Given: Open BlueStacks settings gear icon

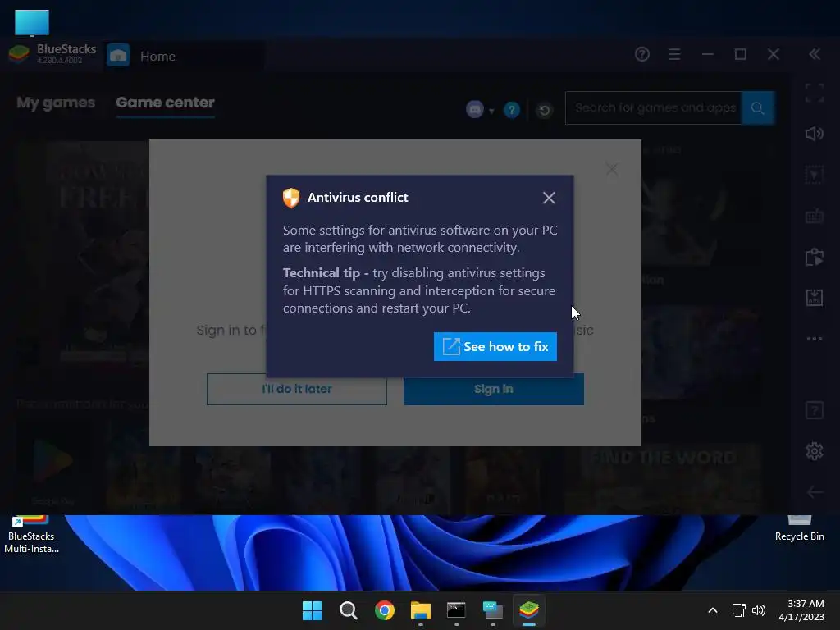Looking at the screenshot, I should [815, 451].
